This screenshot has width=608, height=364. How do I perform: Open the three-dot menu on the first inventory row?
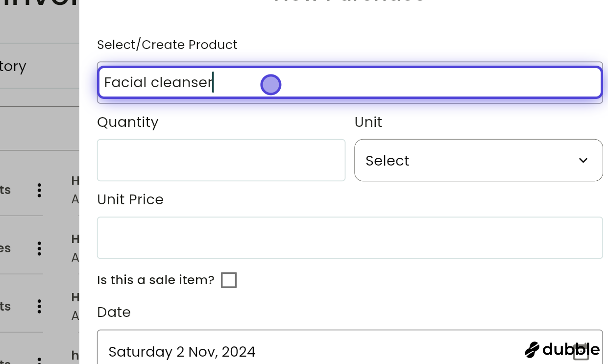point(39,191)
